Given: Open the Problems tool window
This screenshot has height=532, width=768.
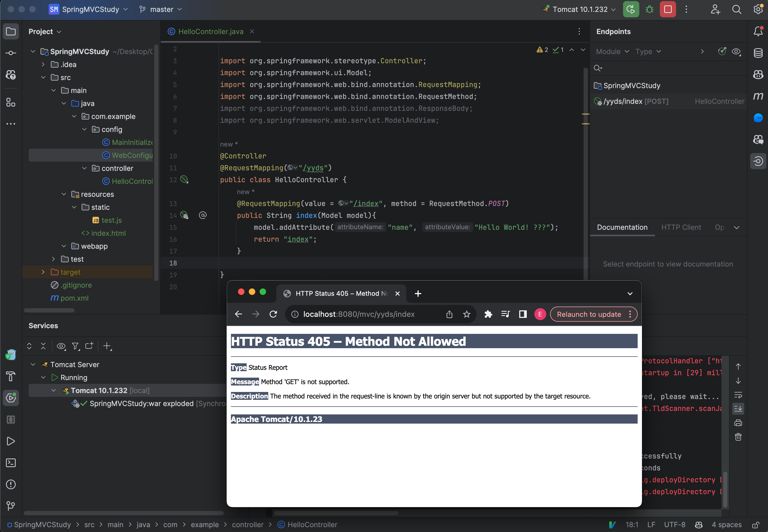Looking at the screenshot, I should coord(11,484).
